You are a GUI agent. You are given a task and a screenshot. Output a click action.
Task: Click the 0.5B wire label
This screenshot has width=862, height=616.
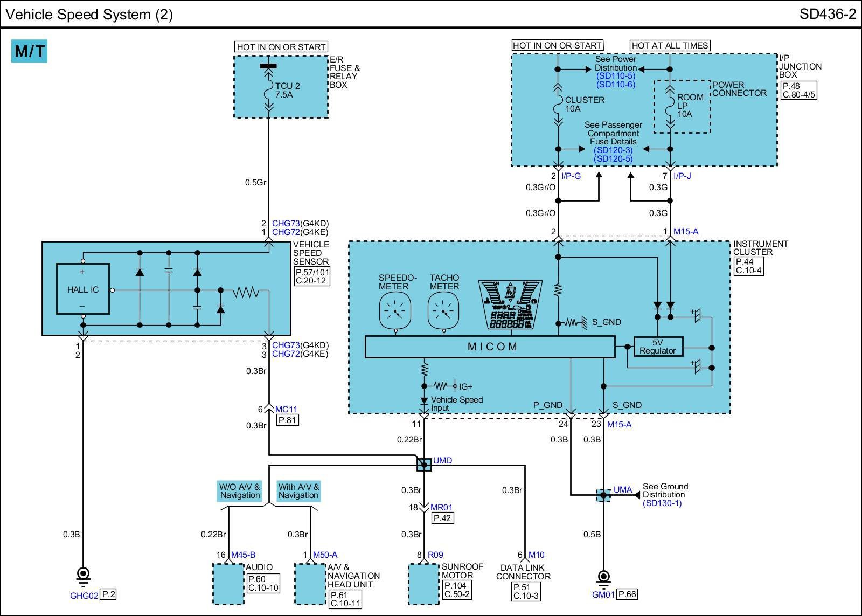pyautogui.click(x=592, y=535)
